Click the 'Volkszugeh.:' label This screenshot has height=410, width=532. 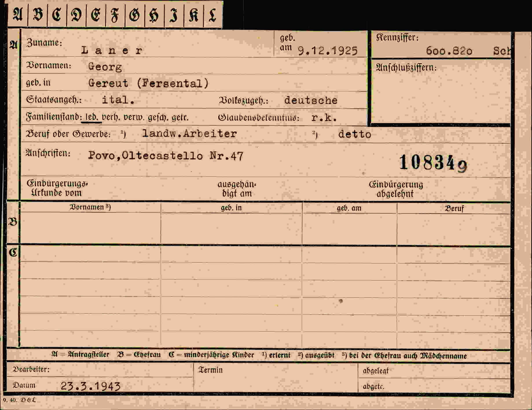point(244,100)
